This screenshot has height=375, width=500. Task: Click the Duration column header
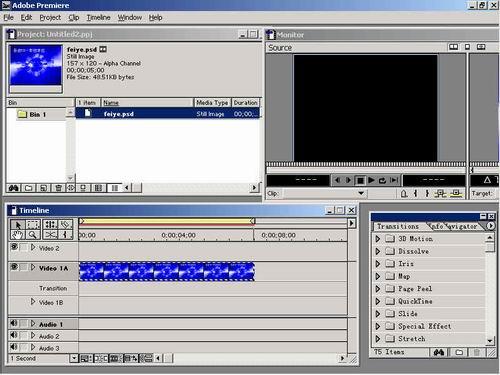[x=245, y=103]
